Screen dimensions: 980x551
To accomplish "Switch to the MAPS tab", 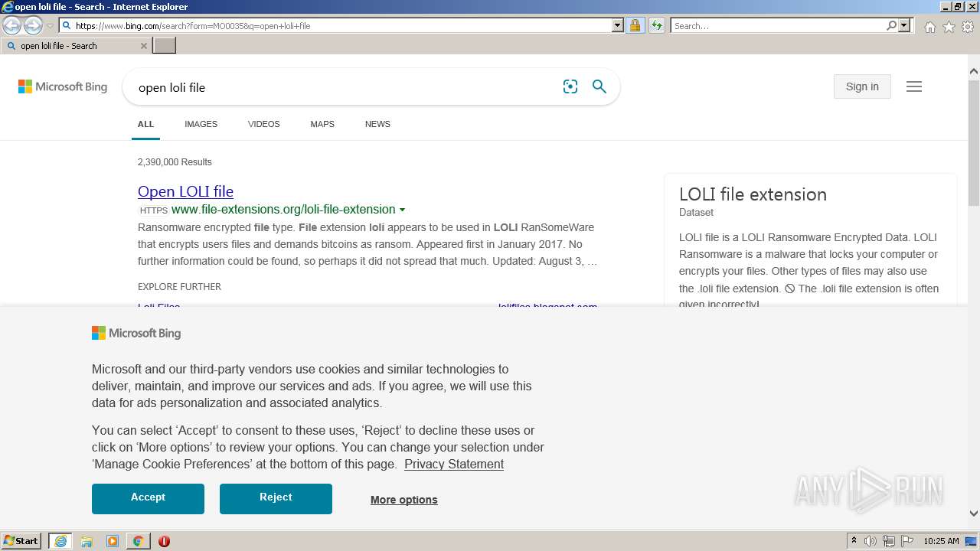I will tap(322, 124).
